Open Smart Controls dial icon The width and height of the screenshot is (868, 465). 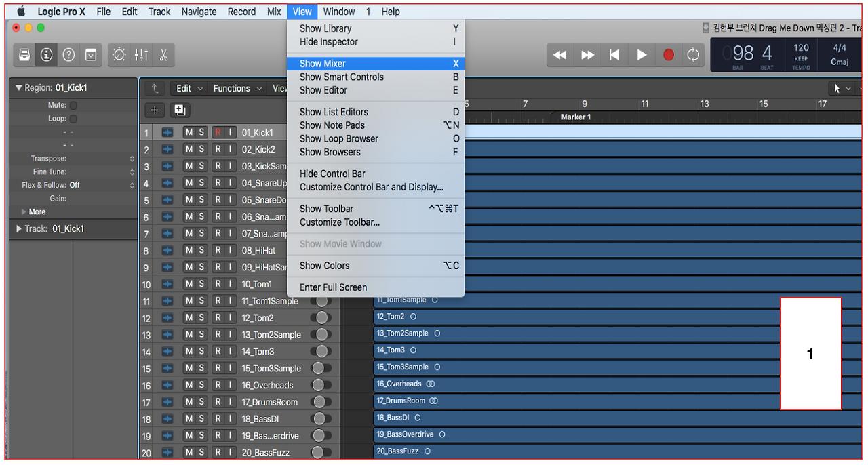[119, 55]
